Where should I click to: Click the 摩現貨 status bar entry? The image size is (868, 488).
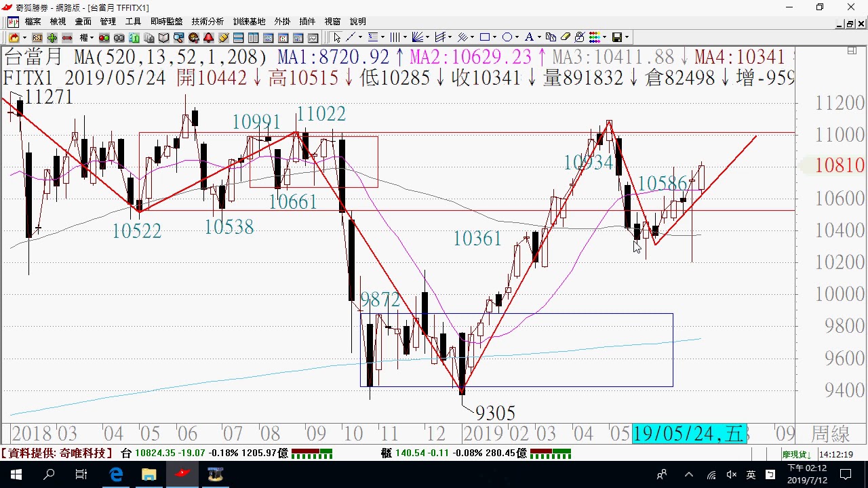pyautogui.click(x=797, y=454)
